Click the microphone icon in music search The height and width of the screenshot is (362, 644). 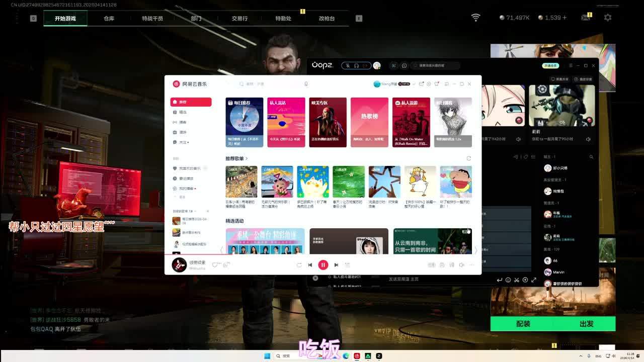tap(306, 84)
